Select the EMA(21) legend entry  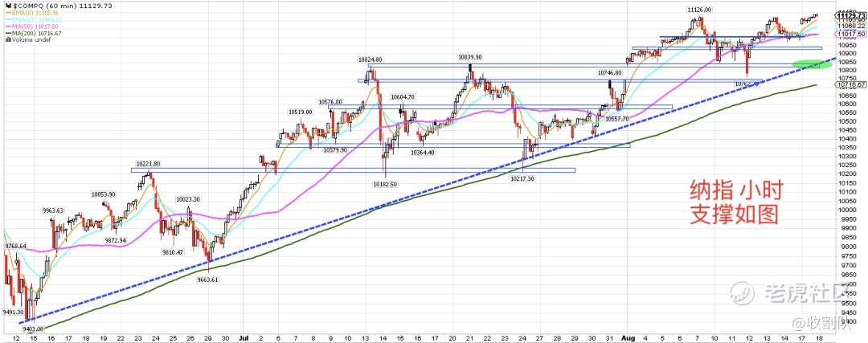tap(33, 19)
